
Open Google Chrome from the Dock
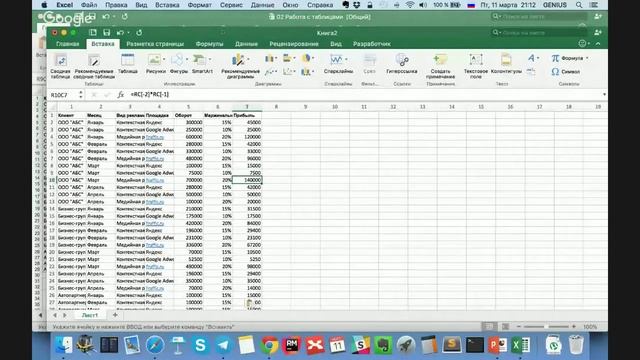(x=269, y=345)
